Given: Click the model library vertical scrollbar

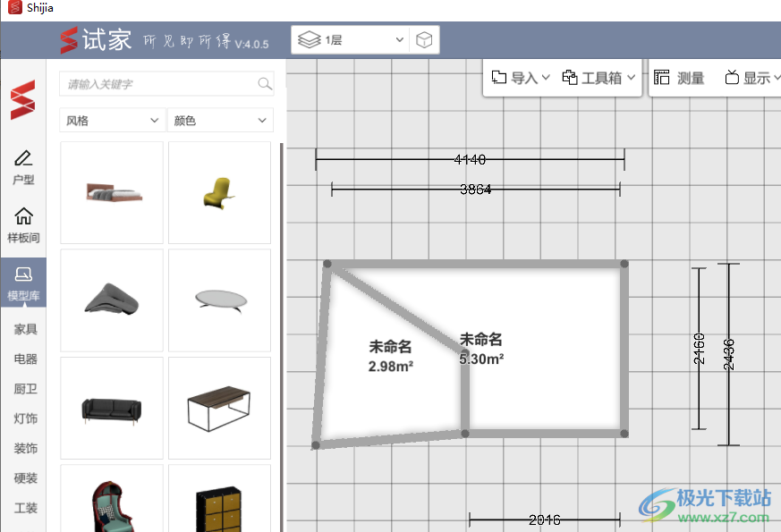Looking at the screenshot, I should tap(282, 337).
